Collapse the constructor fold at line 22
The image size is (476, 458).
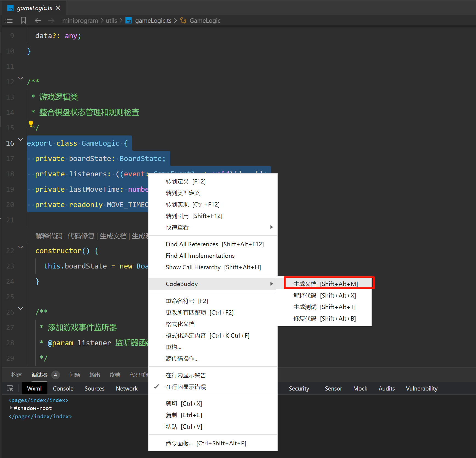(x=21, y=247)
